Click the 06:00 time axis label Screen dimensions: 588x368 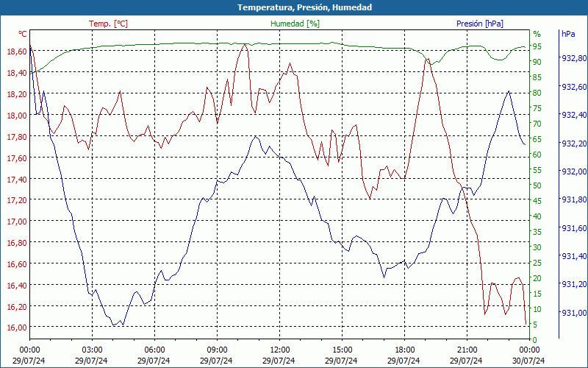(x=154, y=350)
